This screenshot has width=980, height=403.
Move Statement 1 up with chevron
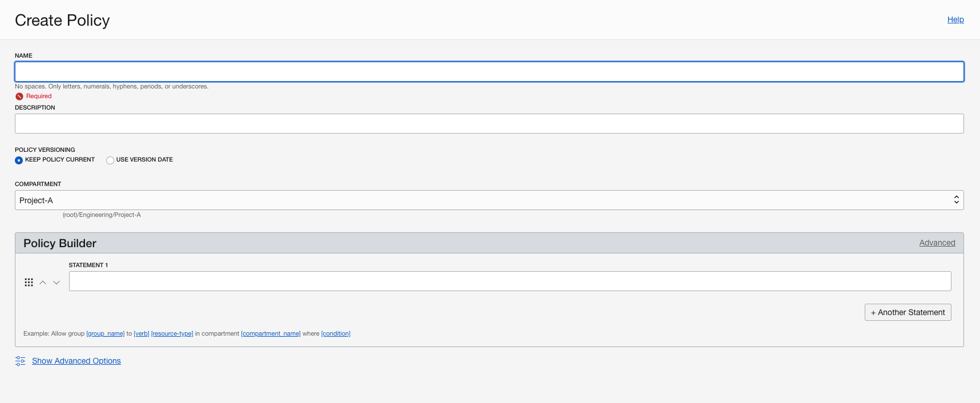pyautogui.click(x=43, y=283)
